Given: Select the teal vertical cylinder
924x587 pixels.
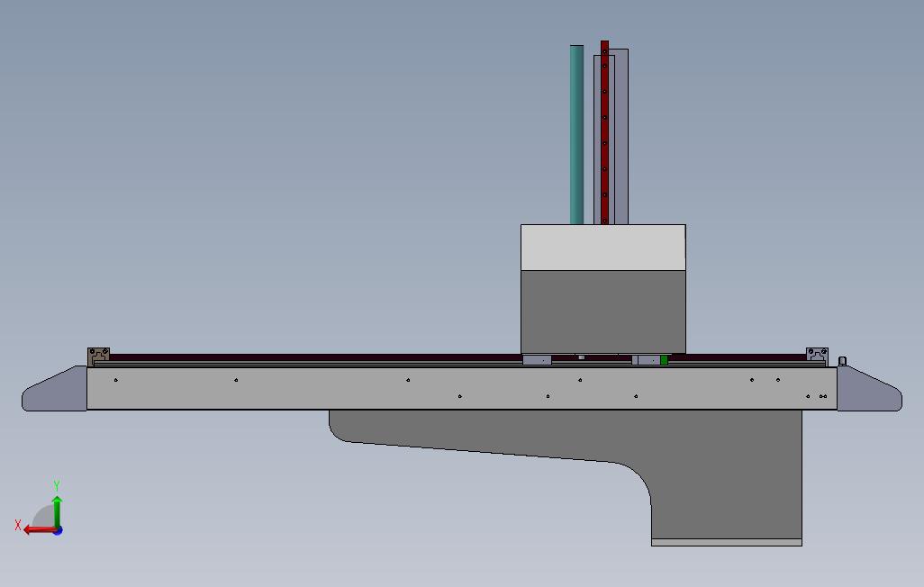Looking at the screenshot, I should (576, 134).
